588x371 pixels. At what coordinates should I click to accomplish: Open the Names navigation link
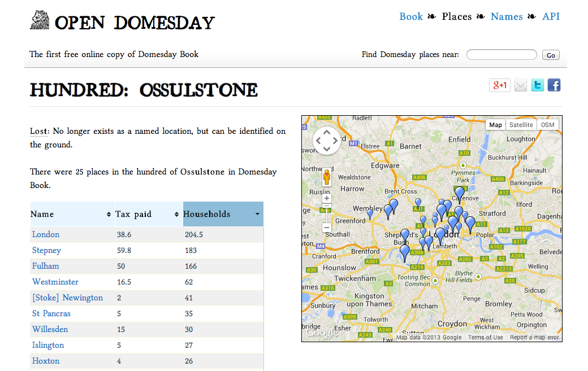(507, 16)
